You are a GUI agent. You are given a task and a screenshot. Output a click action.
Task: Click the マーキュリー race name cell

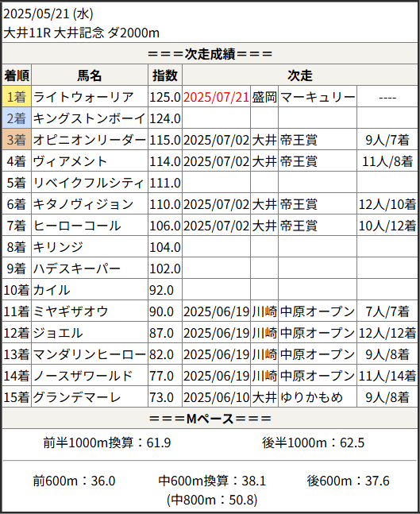click(x=318, y=97)
